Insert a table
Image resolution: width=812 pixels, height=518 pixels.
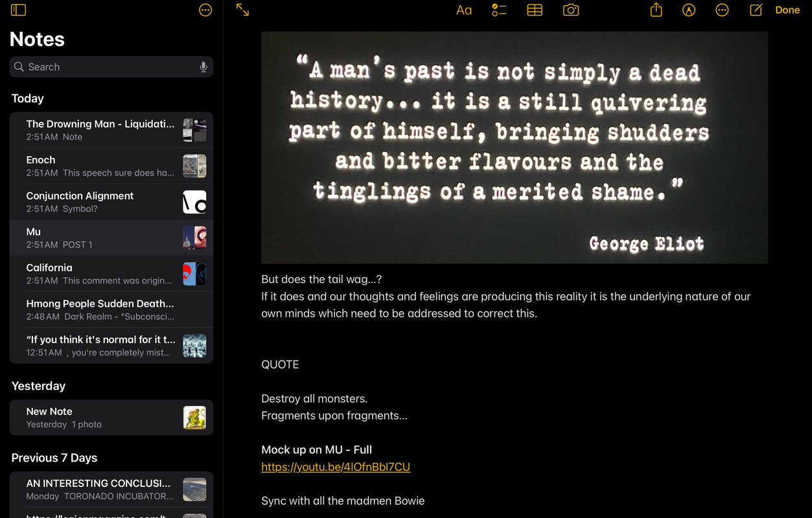coord(535,10)
